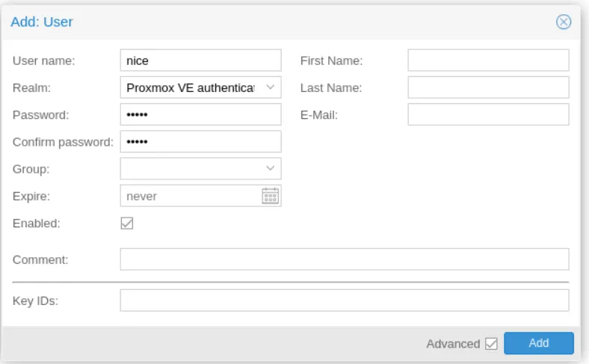Click the E-Mail input box

(487, 114)
